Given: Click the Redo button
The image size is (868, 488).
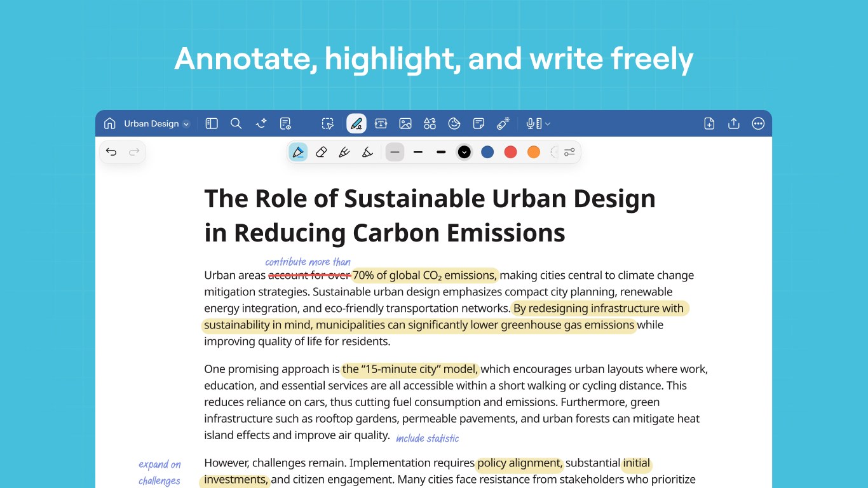Looking at the screenshot, I should click(x=133, y=151).
